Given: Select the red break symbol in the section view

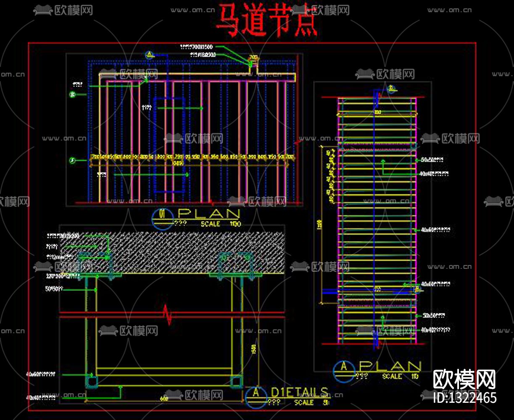Looking at the screenshot, I should [168, 315].
